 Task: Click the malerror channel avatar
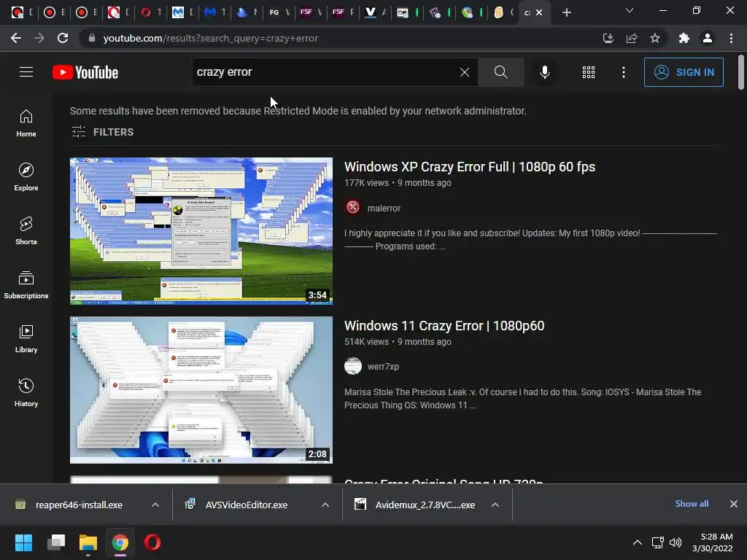click(x=353, y=207)
